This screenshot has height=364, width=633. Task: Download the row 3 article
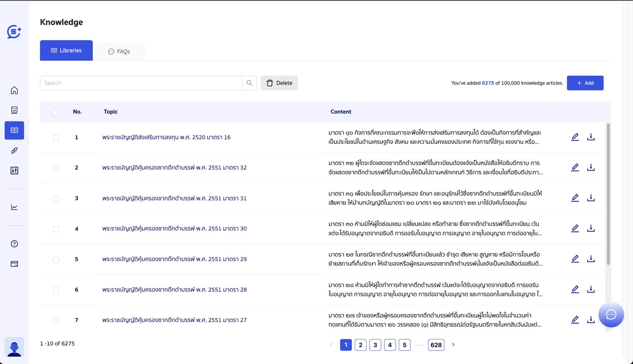[x=591, y=198]
